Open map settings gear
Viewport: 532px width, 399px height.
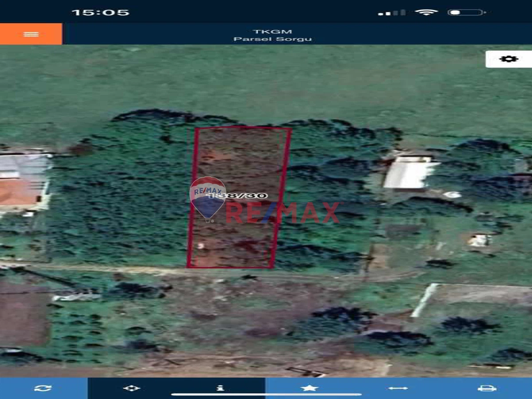pyautogui.click(x=509, y=59)
